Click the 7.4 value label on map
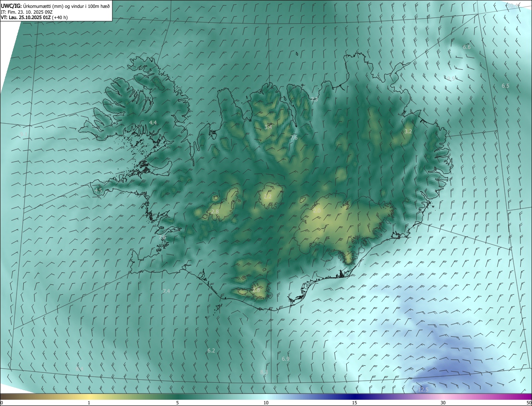Screen dimensions: 532x406 coord(166,291)
